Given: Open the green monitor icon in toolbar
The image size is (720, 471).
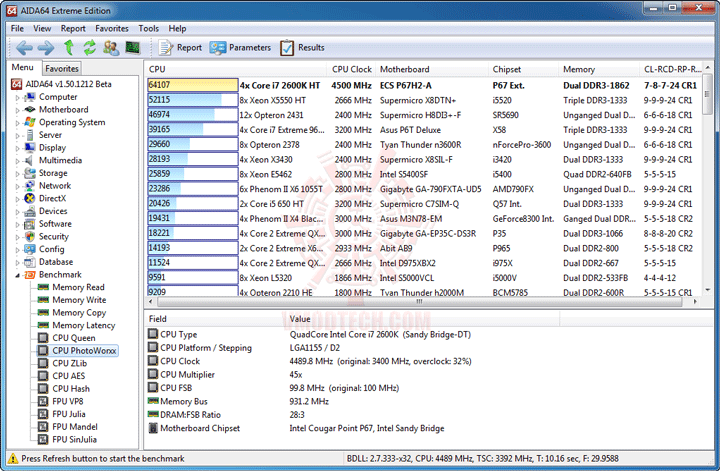Looking at the screenshot, I should pyautogui.click(x=131, y=47).
